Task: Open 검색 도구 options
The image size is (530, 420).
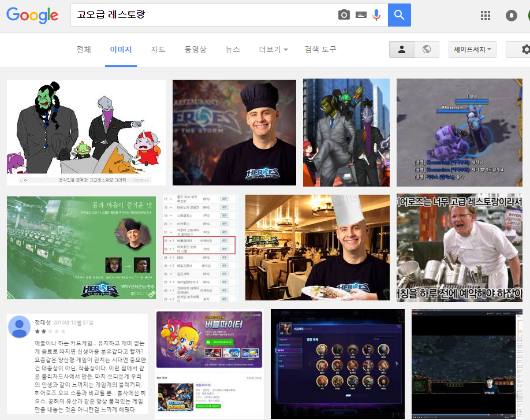Action: pos(320,50)
